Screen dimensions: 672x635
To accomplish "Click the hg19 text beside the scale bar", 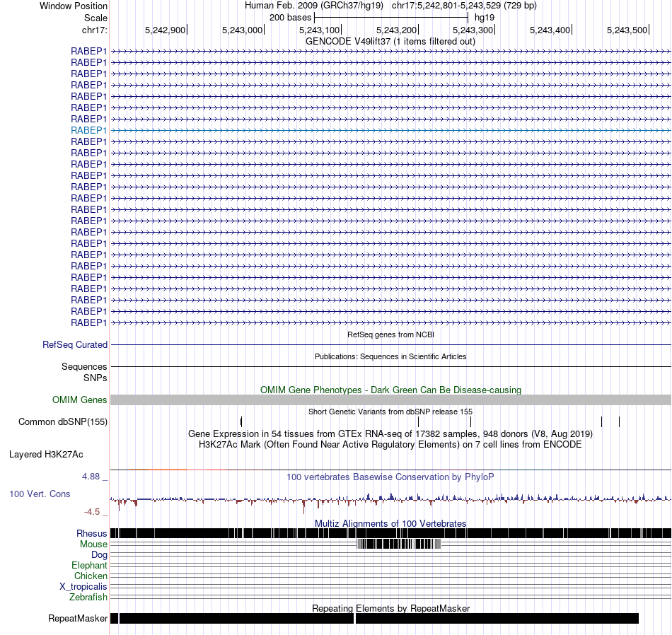I will click(x=485, y=18).
